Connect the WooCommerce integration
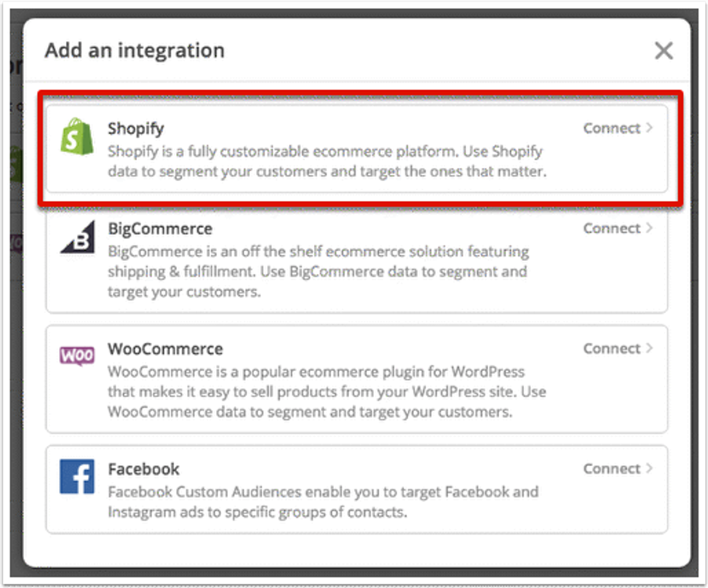Viewport: 708px width, 588px height. (613, 348)
